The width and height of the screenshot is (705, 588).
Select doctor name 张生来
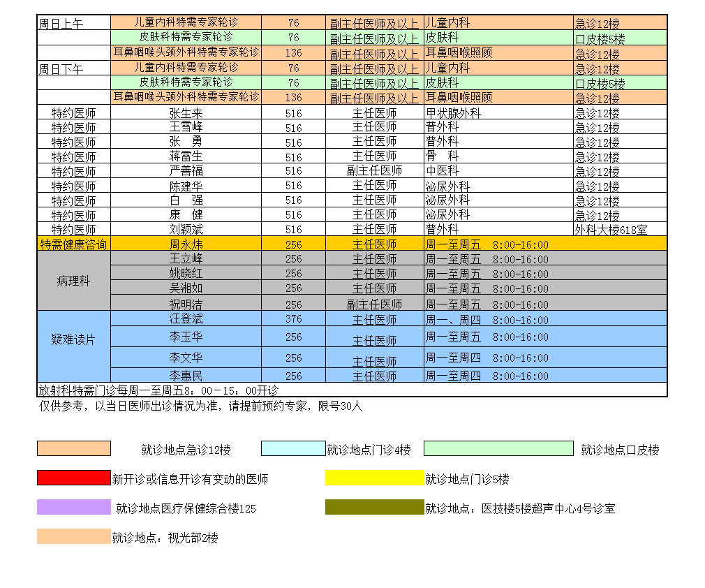point(186,113)
